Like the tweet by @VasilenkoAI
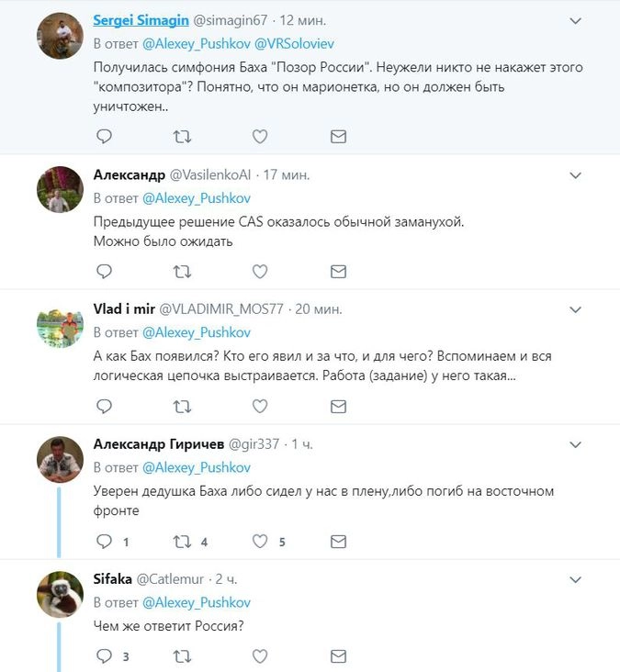Screen dimensions: 620x672 (x=260, y=271)
